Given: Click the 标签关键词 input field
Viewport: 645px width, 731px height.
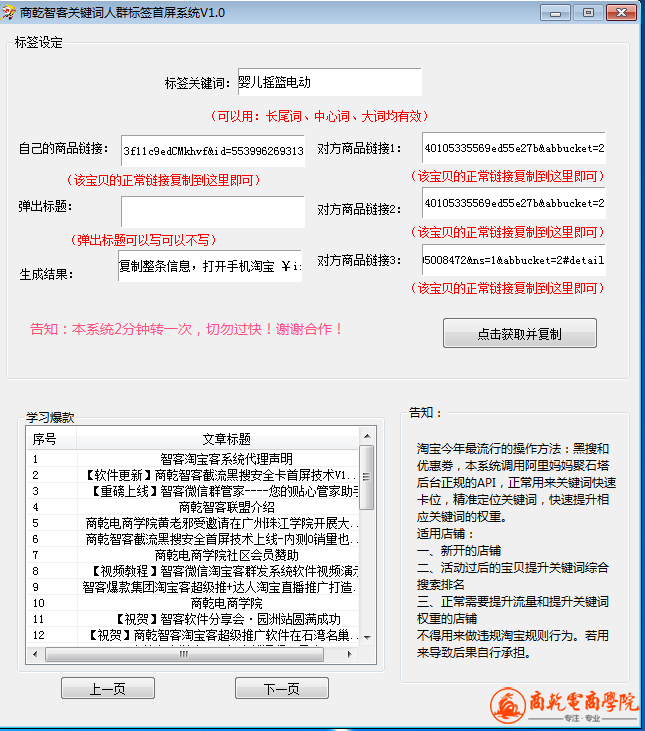Looking at the screenshot, I should tap(329, 82).
